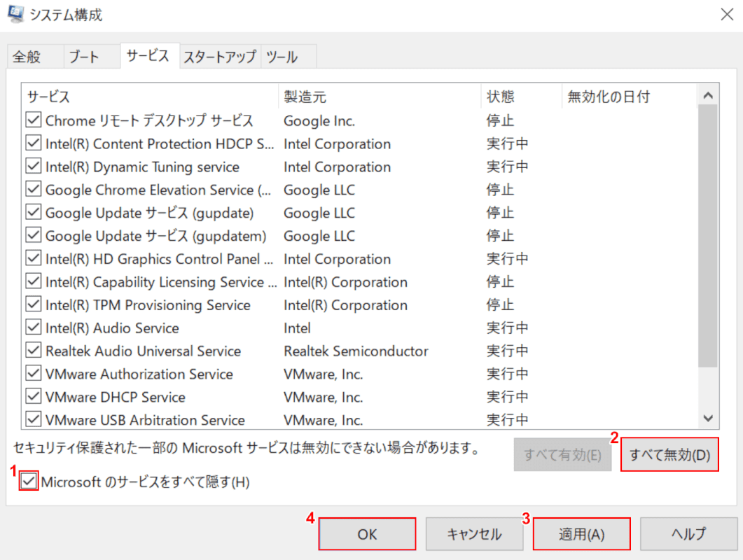Apply changes with 適用(A)
This screenshot has width=743, height=560.
581,534
